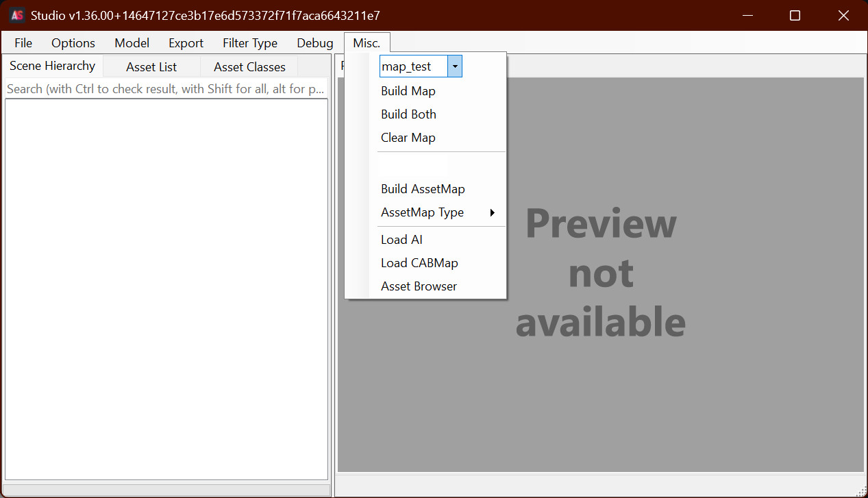Maximize the Studio window
Screen dimensions: 868x498
[x=795, y=15]
